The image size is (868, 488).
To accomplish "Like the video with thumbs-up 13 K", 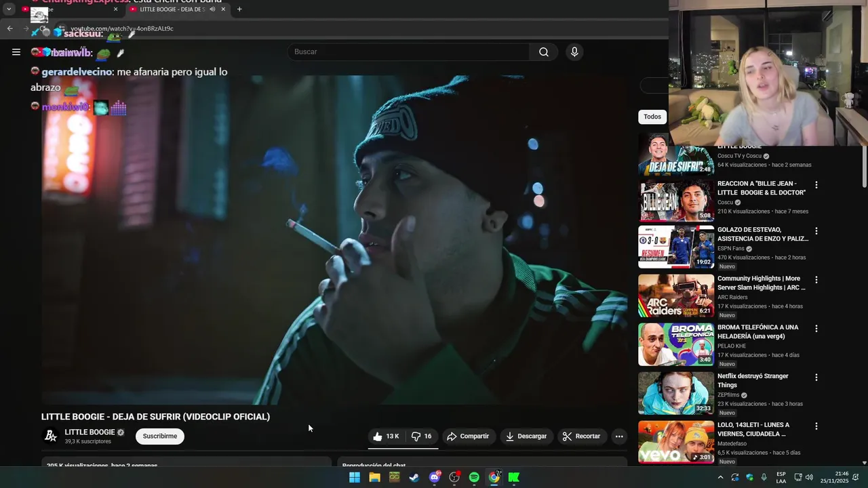I will click(387, 436).
